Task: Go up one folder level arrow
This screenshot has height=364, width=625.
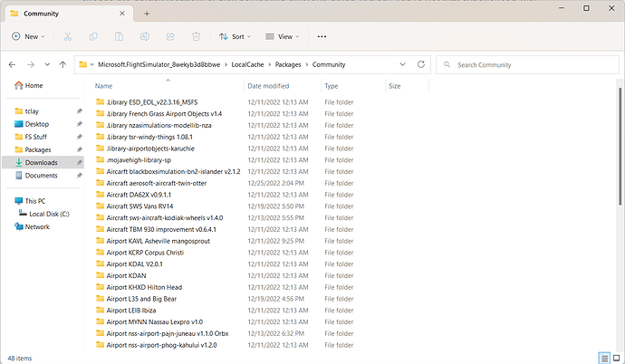Action: pos(62,64)
